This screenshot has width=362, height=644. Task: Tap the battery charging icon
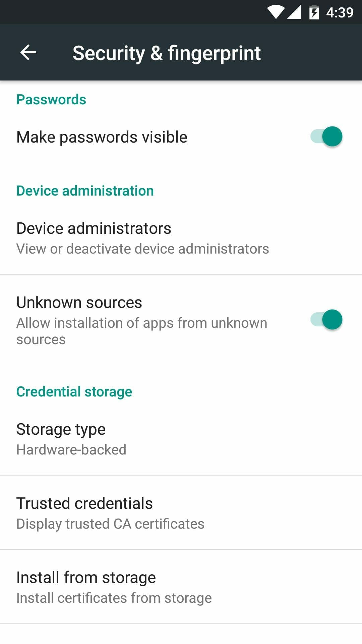pyautogui.click(x=314, y=12)
